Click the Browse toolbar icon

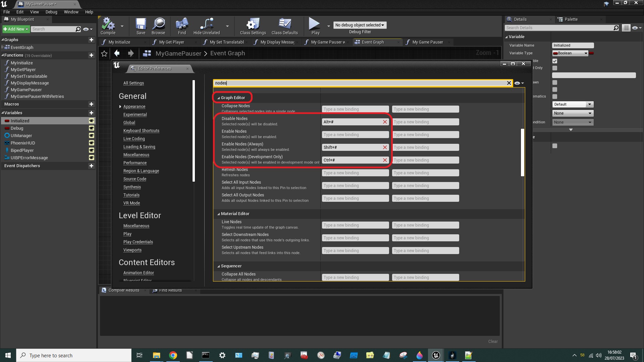[158, 26]
